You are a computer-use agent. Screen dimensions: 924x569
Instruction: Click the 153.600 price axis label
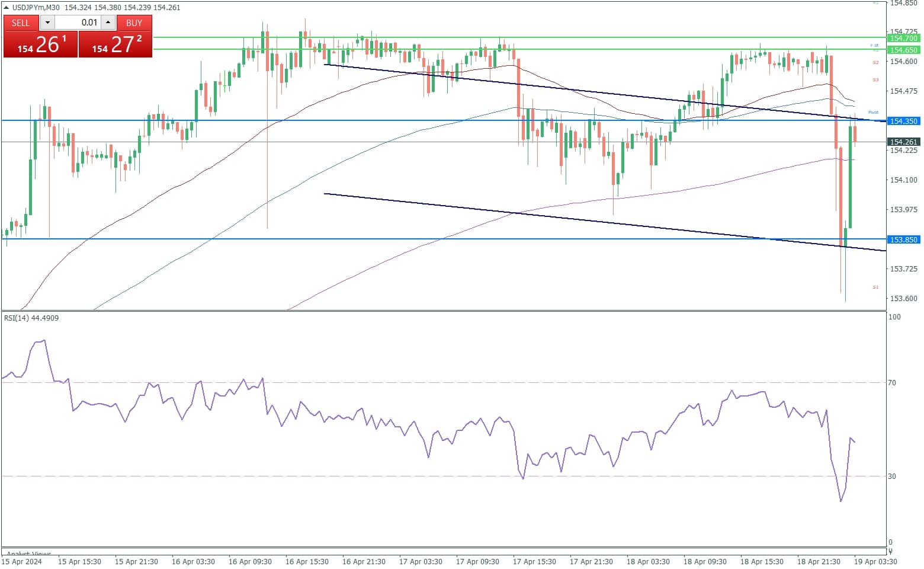point(904,299)
